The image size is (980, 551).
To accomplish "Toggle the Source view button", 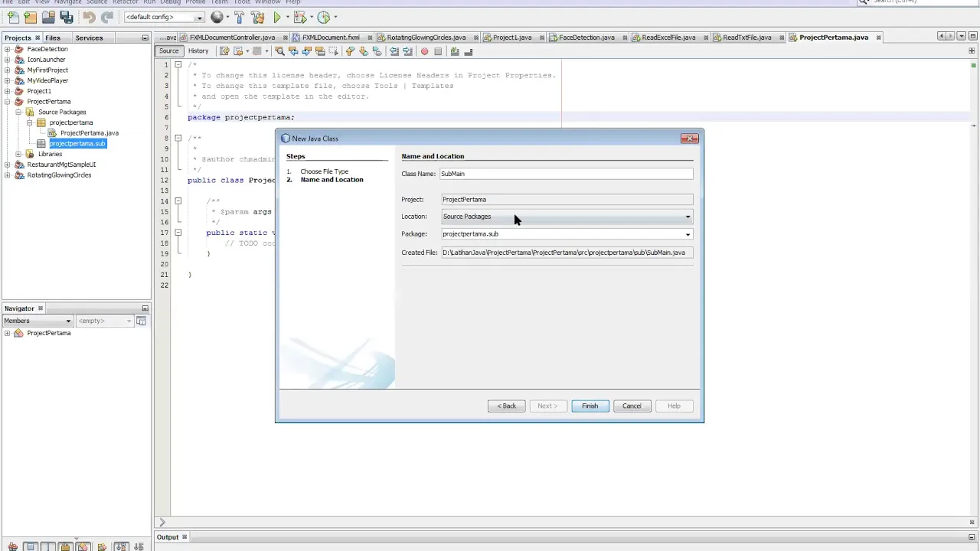I will pyautogui.click(x=168, y=51).
